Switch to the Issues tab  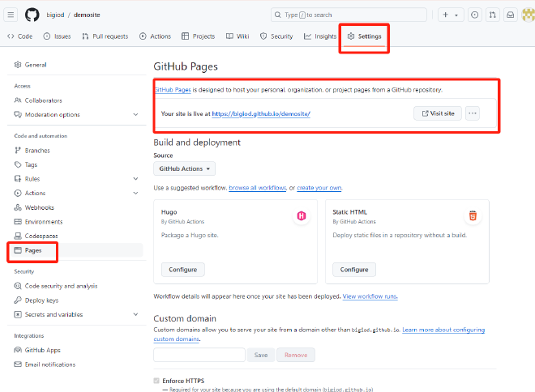(57, 36)
